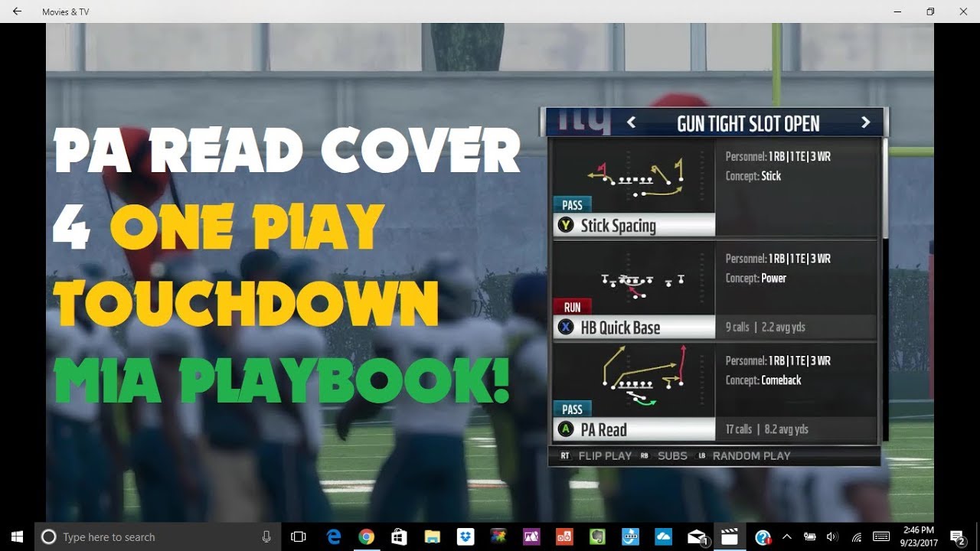Click the 'Concept: Stick' text
The height and width of the screenshot is (551, 980).
tap(753, 176)
